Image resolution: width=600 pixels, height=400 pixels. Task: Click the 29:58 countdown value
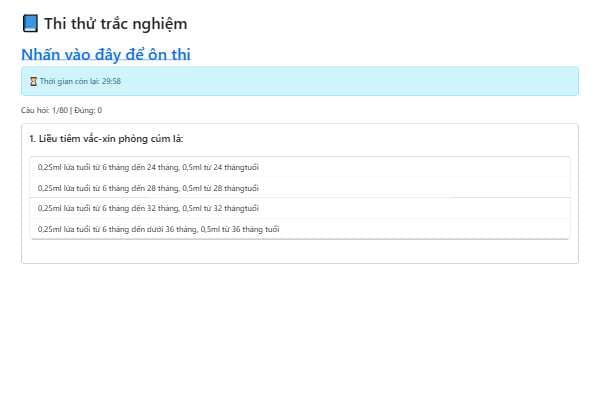point(110,81)
